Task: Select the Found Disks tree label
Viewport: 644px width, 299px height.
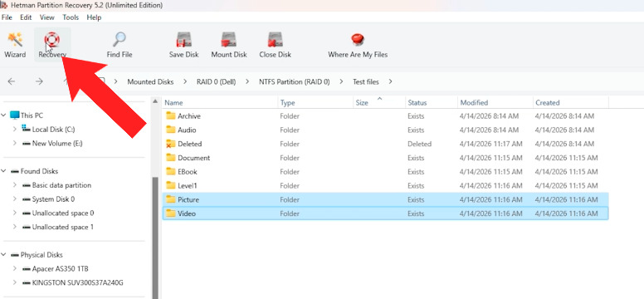Action: pos(40,171)
